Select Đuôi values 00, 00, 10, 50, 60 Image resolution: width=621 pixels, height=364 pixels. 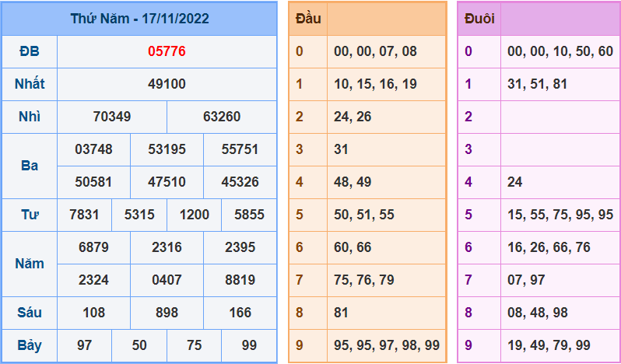(560, 51)
